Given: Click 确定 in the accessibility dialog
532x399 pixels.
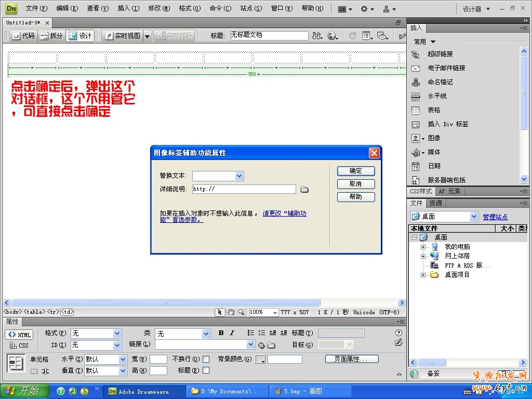Looking at the screenshot, I should point(356,171).
